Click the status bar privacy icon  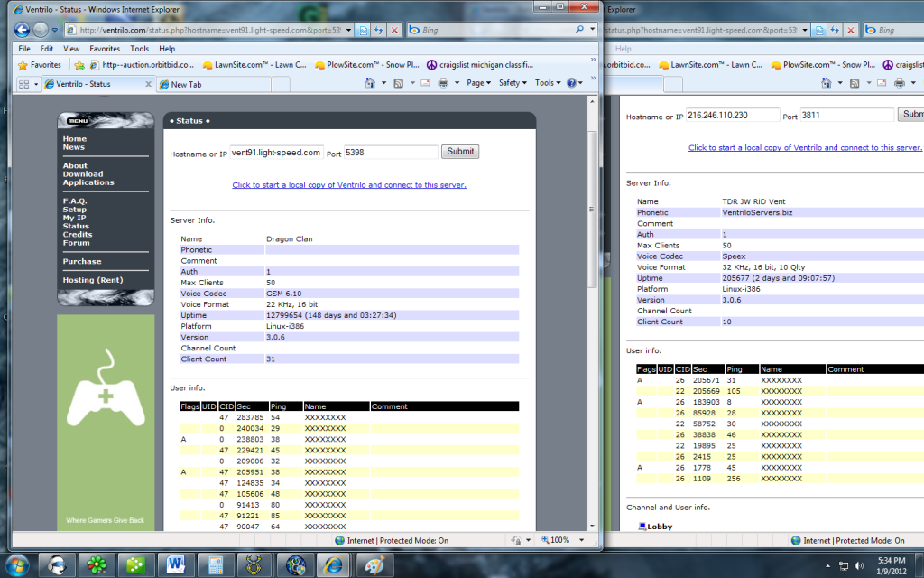pos(515,540)
